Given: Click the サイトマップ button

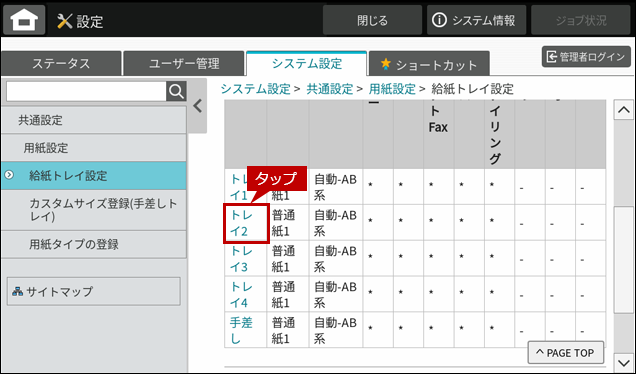Looking at the screenshot, I should point(94,291).
